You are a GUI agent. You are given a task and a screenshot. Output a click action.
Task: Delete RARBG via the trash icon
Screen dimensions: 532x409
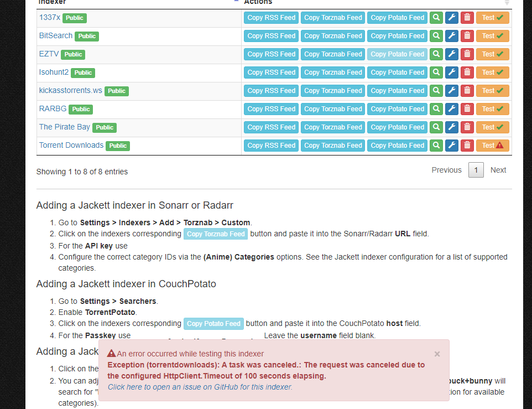(x=467, y=109)
